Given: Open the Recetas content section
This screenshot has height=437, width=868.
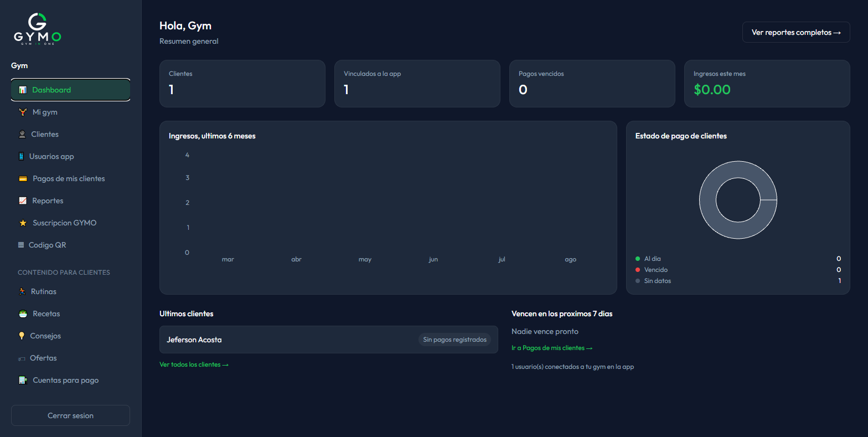Looking at the screenshot, I should click(70, 313).
